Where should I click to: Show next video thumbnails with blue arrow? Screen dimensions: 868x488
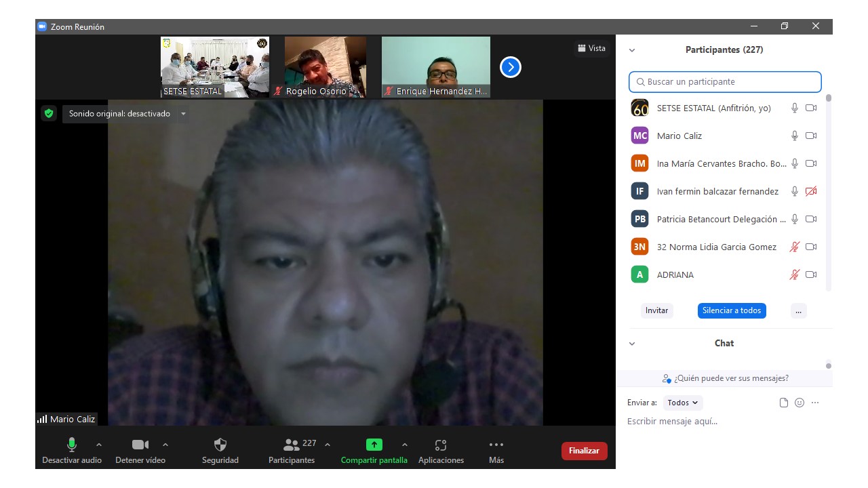pyautogui.click(x=511, y=67)
